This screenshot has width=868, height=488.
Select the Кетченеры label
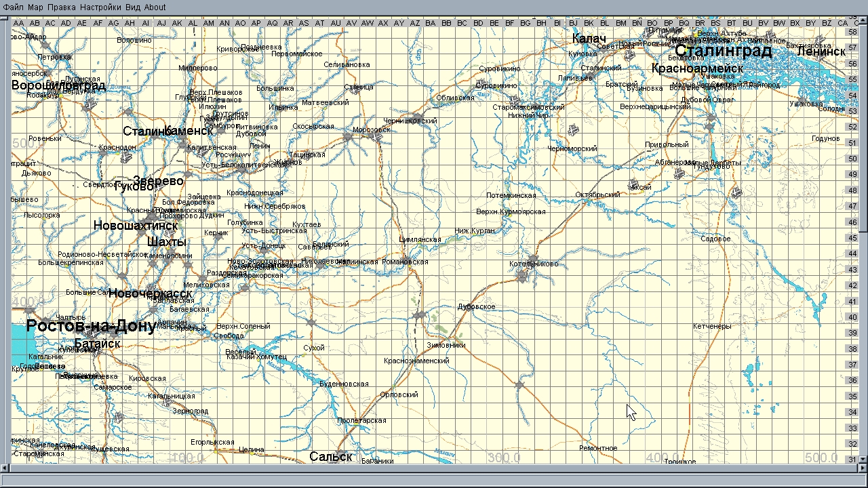(712, 327)
